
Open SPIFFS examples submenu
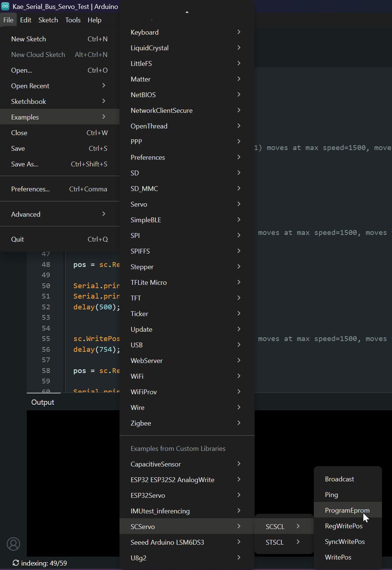pos(187,251)
